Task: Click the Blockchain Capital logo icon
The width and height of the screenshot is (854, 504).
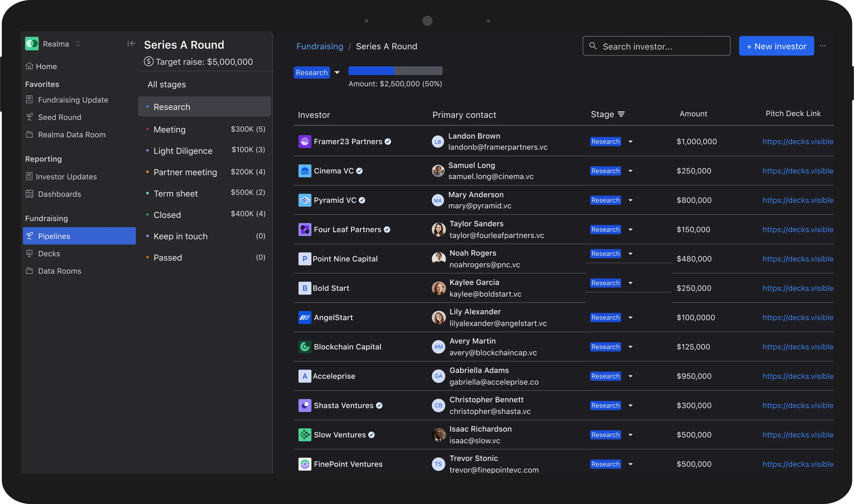Action: coord(305,347)
